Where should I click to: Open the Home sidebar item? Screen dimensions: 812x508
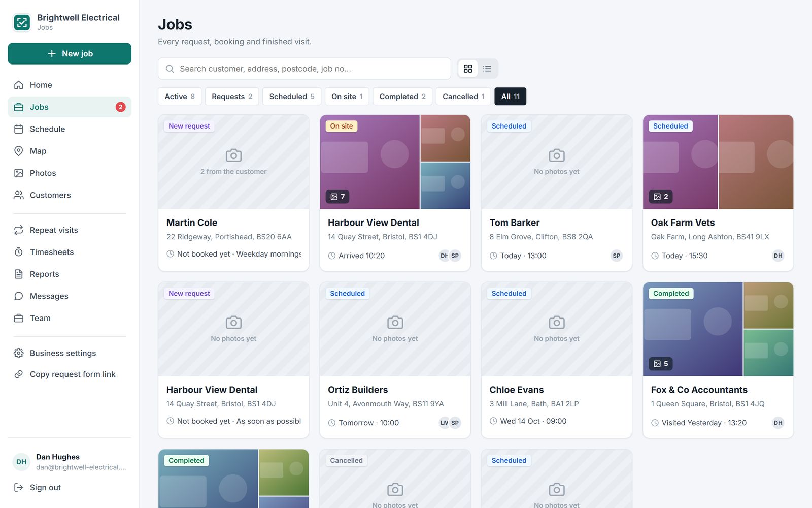click(x=70, y=85)
